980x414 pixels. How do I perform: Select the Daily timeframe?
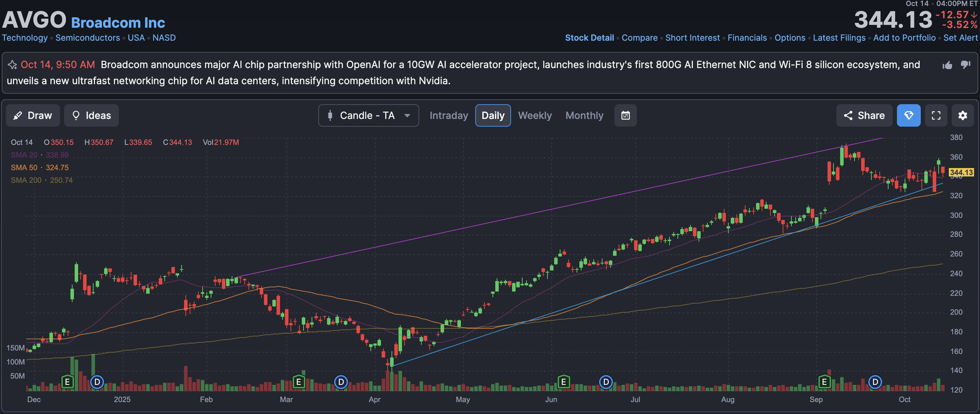493,115
